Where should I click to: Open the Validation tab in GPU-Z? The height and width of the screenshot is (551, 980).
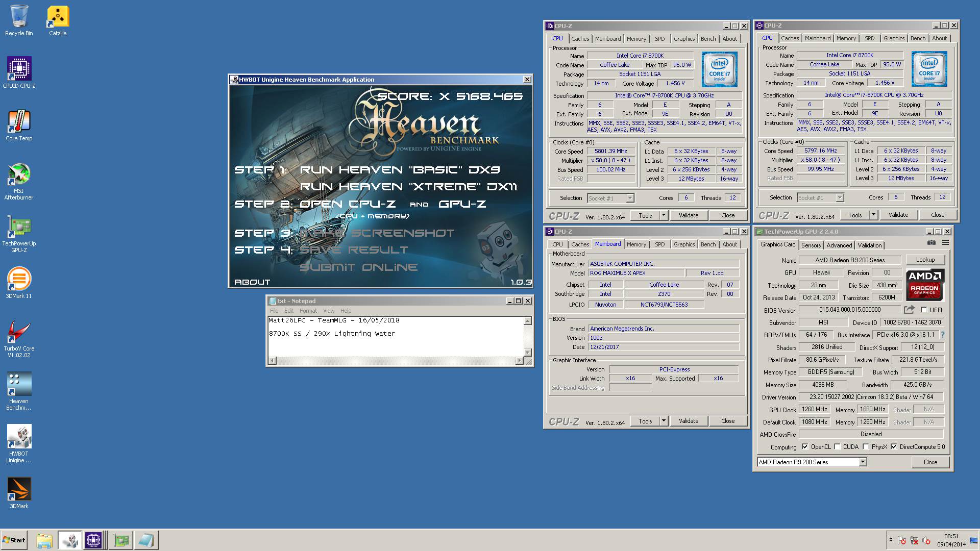(869, 245)
